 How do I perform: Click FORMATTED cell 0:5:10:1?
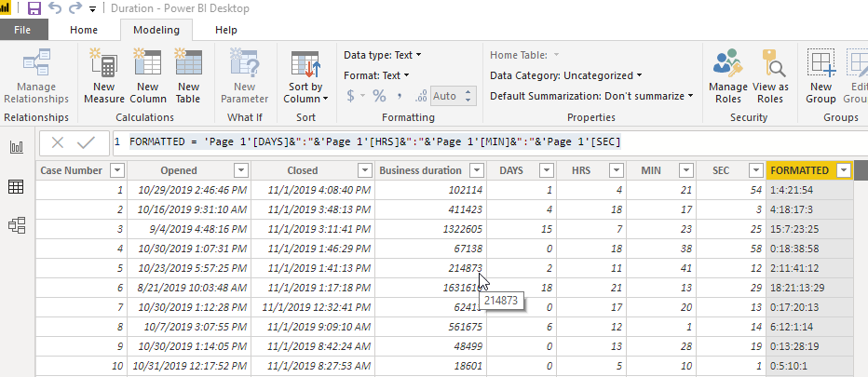[810, 366]
